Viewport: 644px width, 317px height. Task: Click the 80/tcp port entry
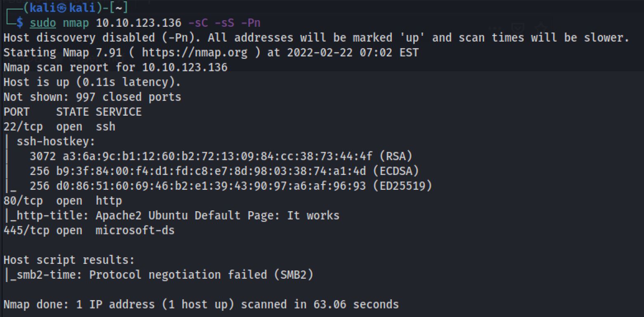click(23, 201)
